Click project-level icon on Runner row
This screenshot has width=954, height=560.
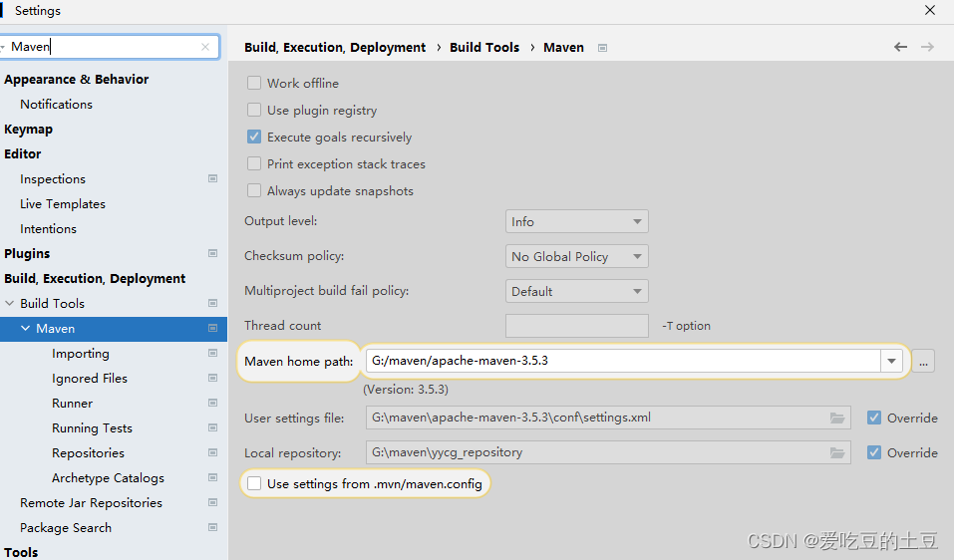(213, 403)
